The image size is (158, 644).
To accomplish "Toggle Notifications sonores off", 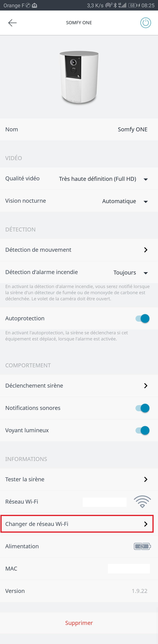I will tap(142, 408).
